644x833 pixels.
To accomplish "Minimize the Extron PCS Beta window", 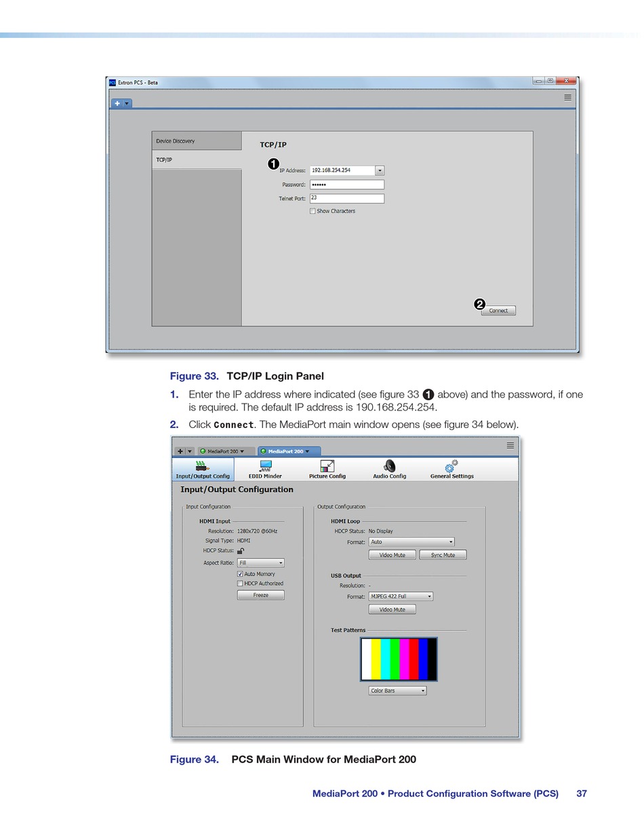I will pyautogui.click(x=538, y=81).
